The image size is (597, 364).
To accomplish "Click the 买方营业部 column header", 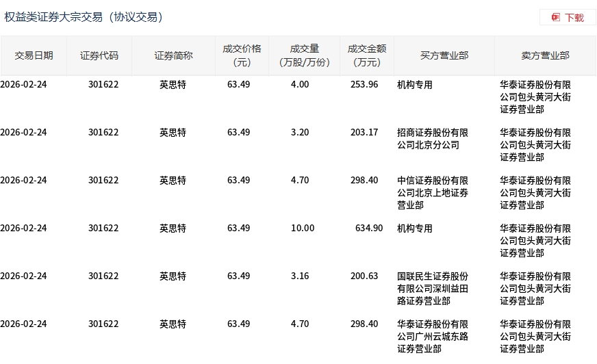I will (x=444, y=56).
